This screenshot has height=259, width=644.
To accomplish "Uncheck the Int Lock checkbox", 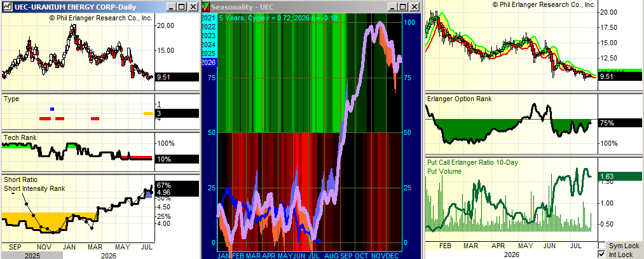I will click(x=601, y=255).
